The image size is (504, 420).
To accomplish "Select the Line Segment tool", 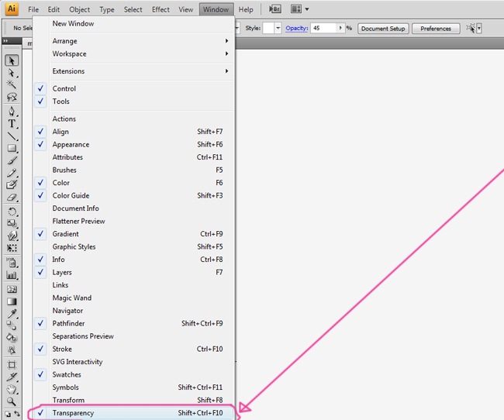I will tap(12, 136).
